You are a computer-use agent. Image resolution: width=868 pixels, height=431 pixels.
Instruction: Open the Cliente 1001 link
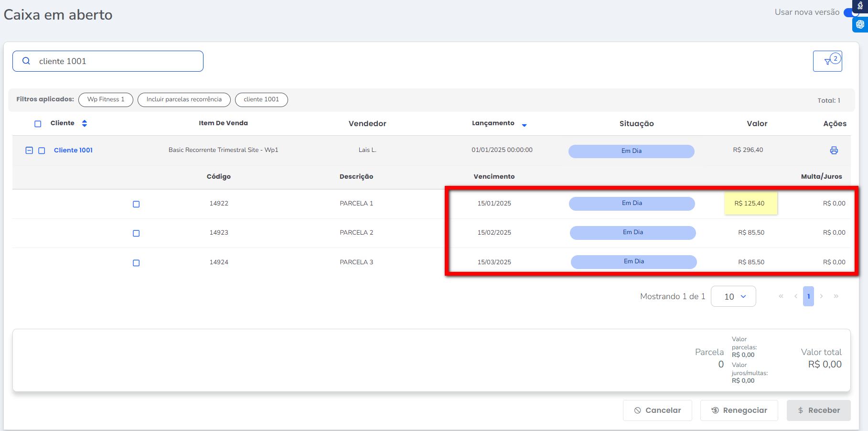coord(73,150)
